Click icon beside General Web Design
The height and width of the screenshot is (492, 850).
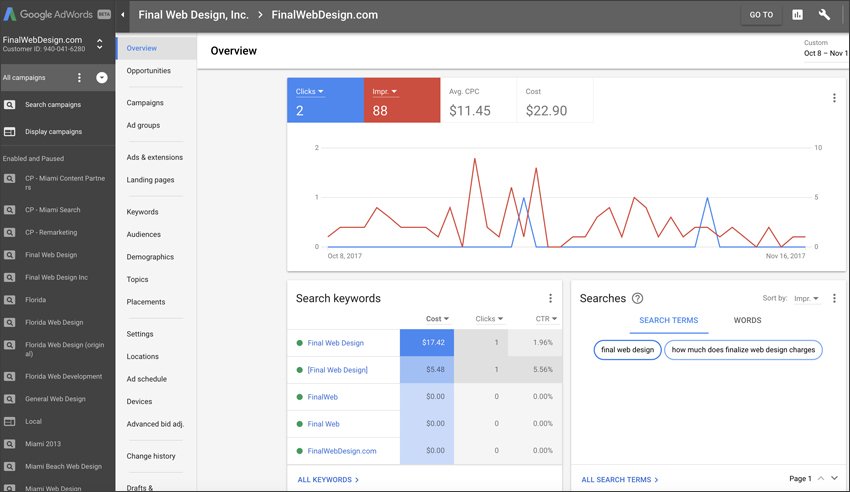[9, 399]
